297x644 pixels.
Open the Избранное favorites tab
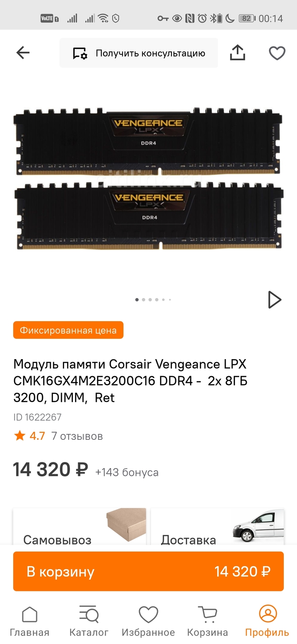148,621
